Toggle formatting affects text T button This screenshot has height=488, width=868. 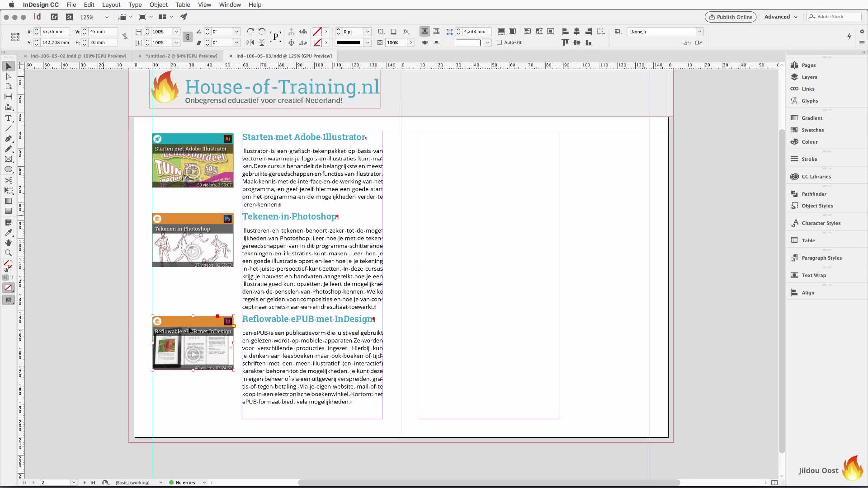pyautogui.click(x=12, y=277)
